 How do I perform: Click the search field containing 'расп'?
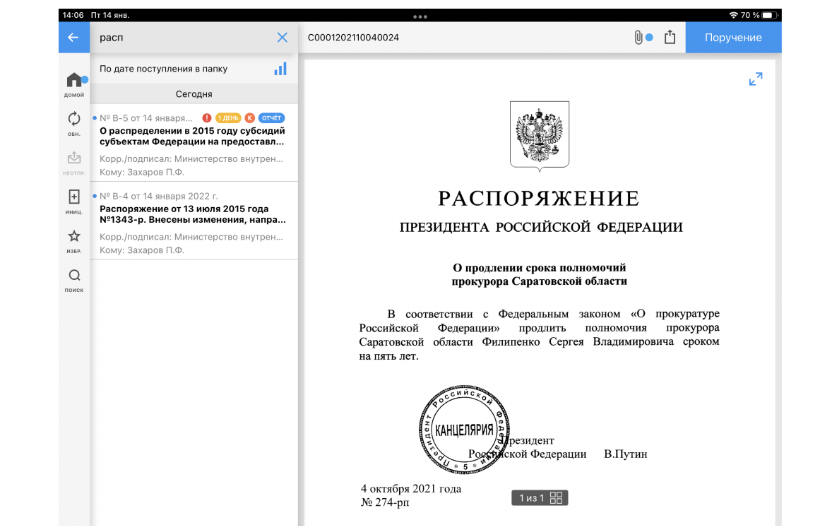[180, 37]
